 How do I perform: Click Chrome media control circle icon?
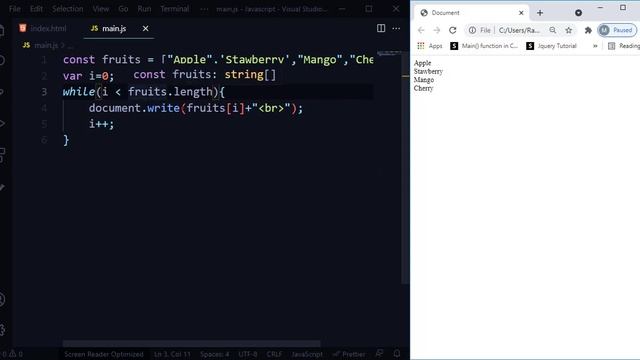pyautogui.click(x=578, y=13)
